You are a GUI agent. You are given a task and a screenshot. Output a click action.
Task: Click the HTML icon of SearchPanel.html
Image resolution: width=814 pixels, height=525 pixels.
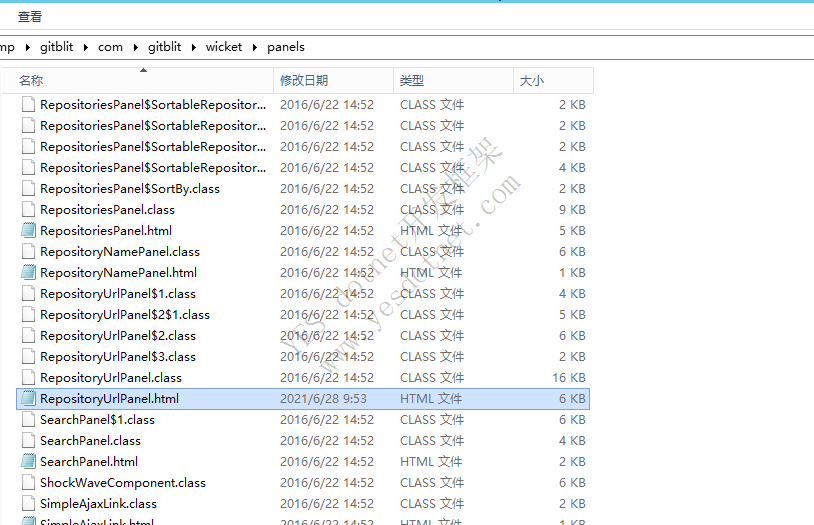[x=29, y=462]
